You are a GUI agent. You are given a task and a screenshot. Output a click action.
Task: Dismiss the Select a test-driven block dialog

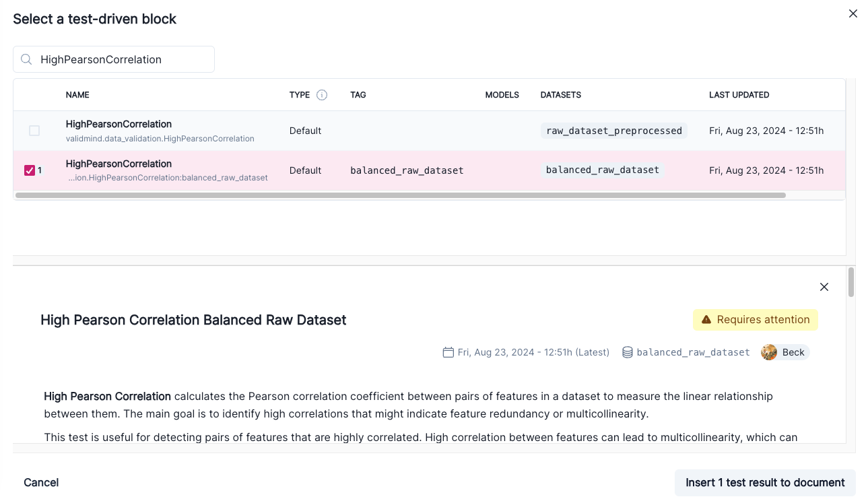coord(853,13)
